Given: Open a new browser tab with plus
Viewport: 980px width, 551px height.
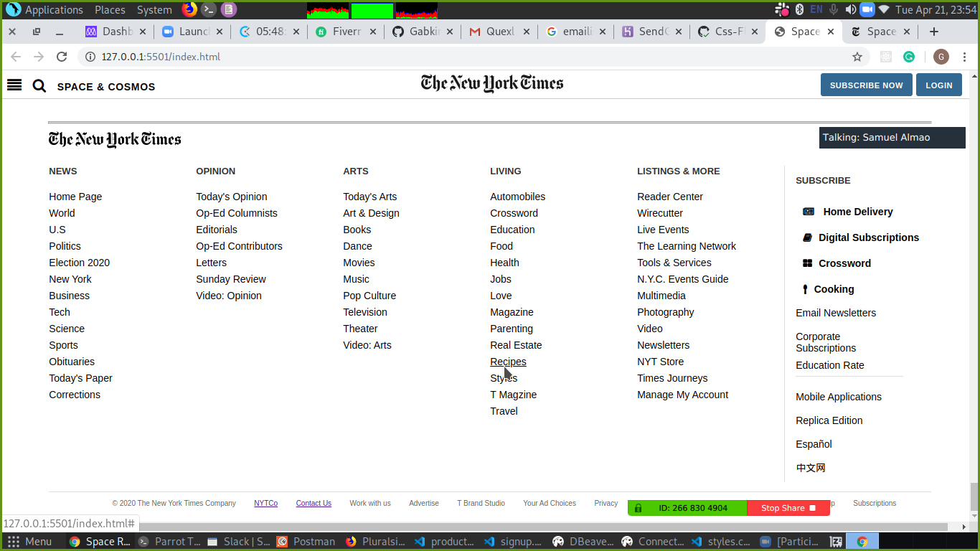Looking at the screenshot, I should pyautogui.click(x=933, y=32).
